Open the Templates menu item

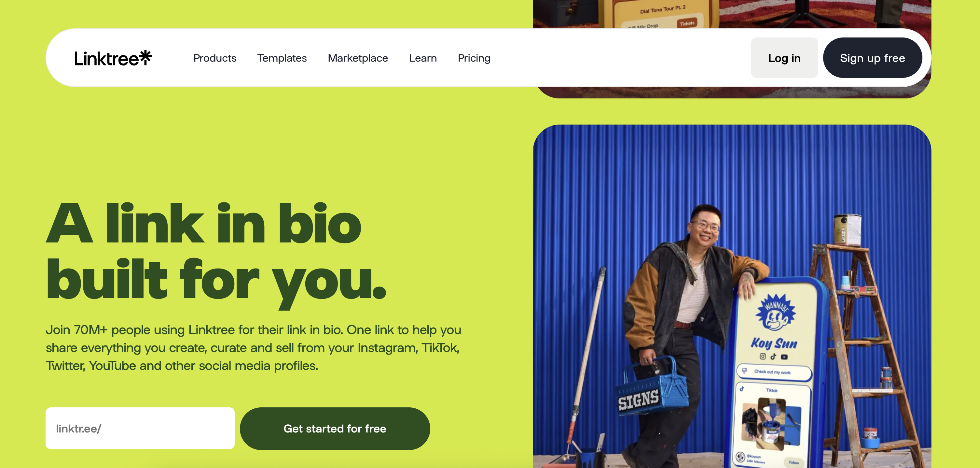pos(282,58)
